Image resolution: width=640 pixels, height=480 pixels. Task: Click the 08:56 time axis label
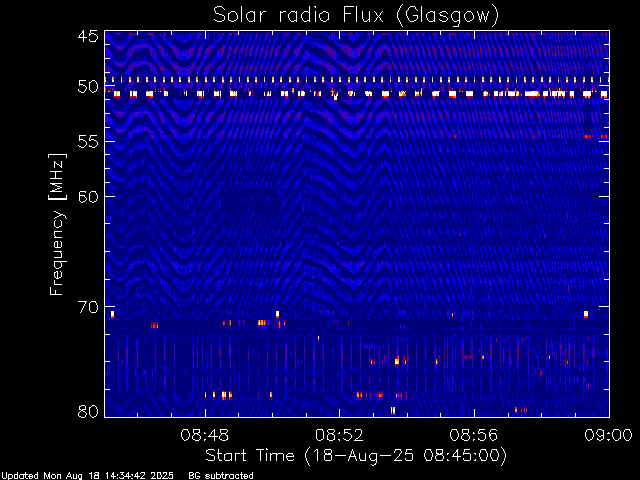(x=474, y=435)
